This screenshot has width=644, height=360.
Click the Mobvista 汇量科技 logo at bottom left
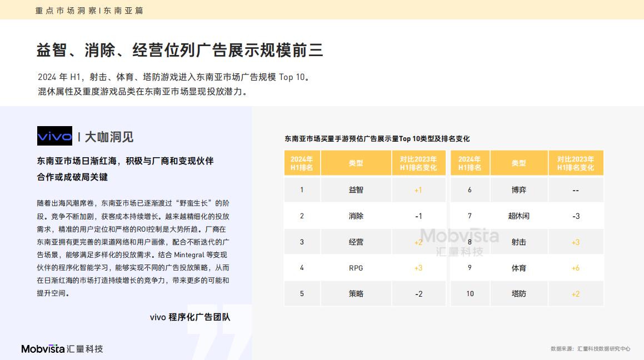(x=62, y=349)
